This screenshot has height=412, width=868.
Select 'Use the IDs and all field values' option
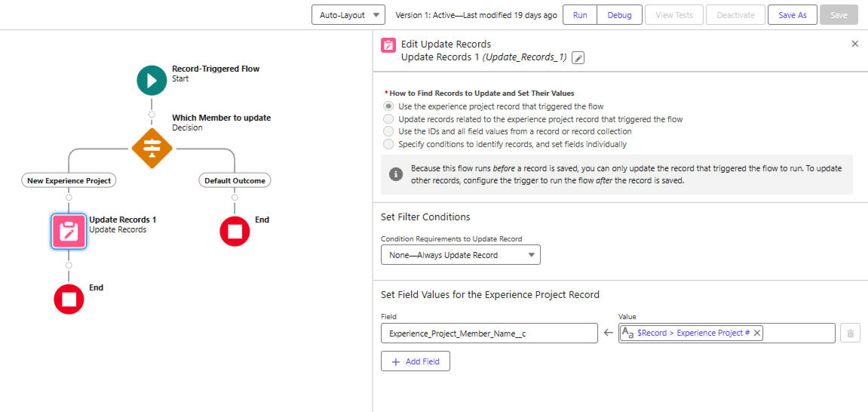point(388,131)
